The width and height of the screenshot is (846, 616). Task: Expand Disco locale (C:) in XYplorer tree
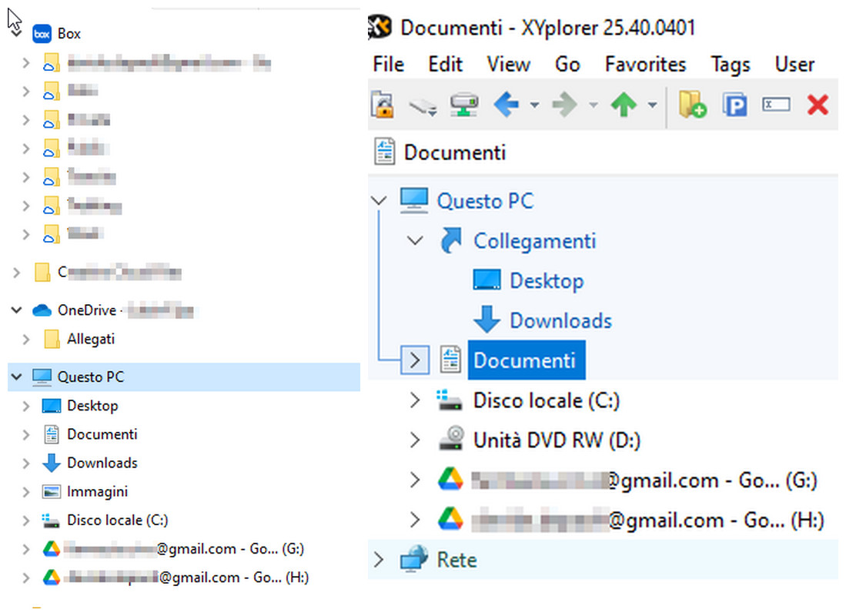tap(414, 400)
